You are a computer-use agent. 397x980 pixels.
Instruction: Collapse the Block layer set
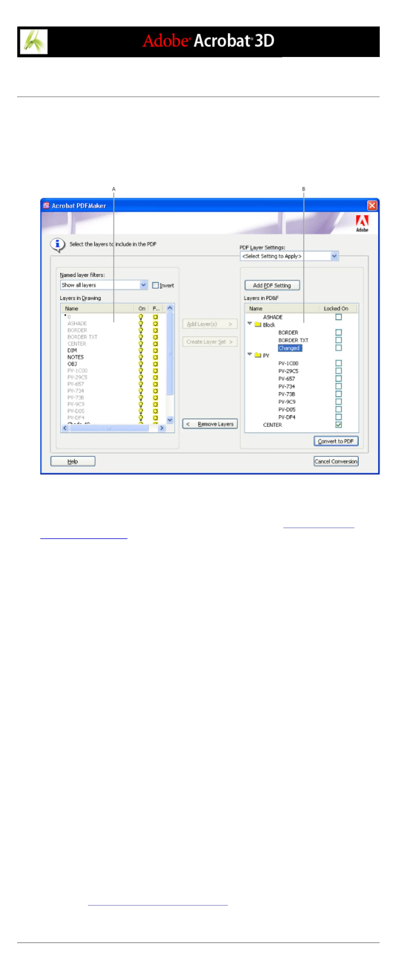(x=249, y=324)
